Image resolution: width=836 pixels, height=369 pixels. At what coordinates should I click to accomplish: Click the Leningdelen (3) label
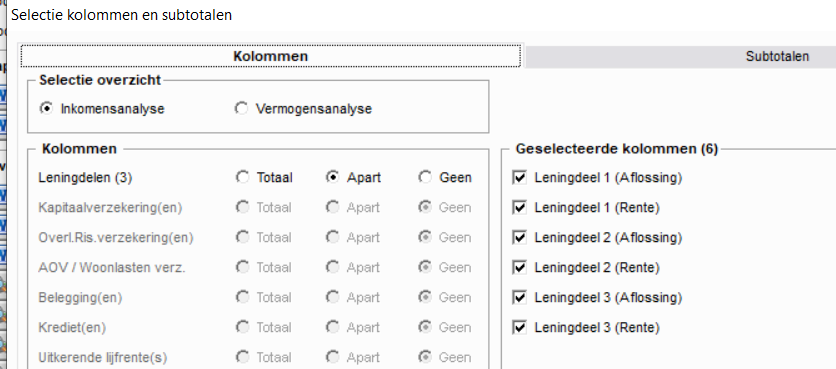85,178
